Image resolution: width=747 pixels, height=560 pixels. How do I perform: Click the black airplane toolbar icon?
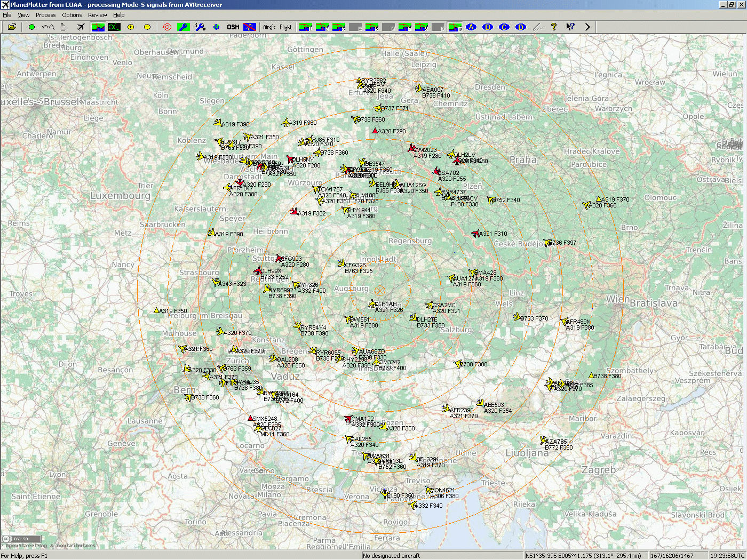coord(81,27)
